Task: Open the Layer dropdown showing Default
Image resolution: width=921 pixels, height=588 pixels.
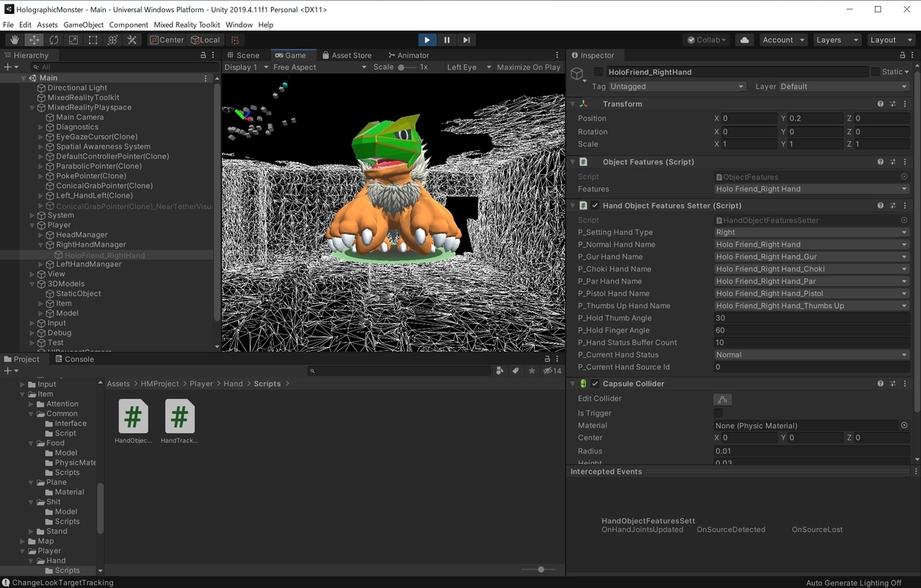Action: (x=844, y=87)
